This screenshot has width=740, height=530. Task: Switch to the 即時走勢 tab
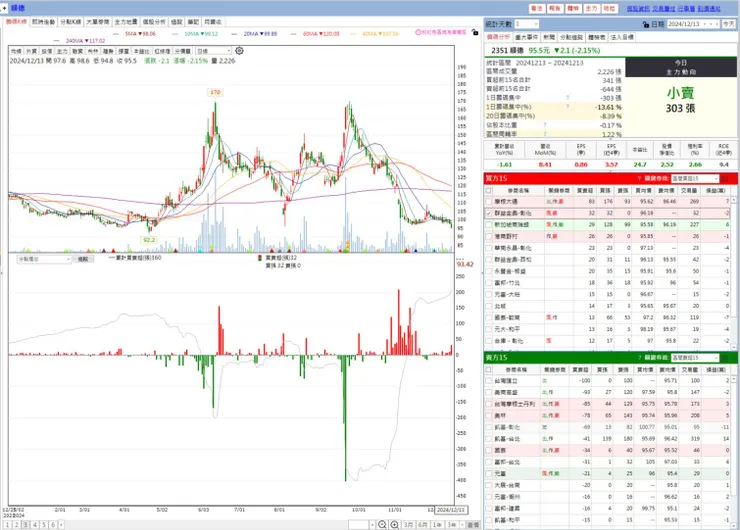43,22
